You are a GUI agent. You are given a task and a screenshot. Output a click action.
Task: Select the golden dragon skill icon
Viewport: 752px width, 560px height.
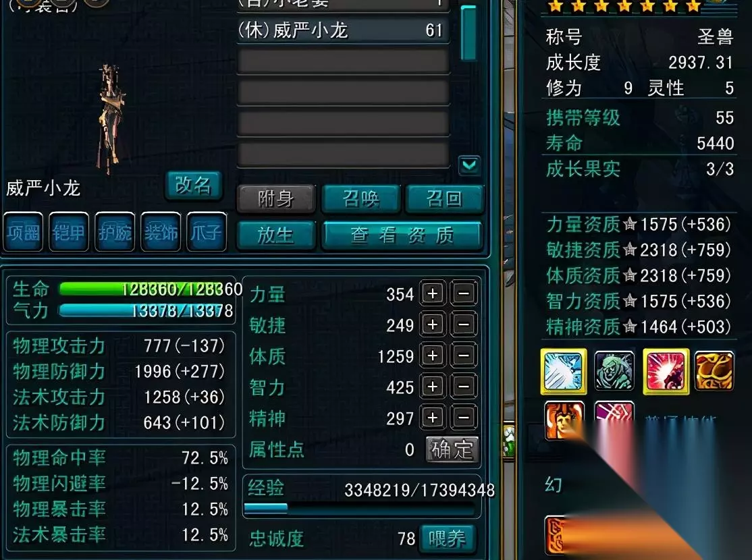pos(714,370)
